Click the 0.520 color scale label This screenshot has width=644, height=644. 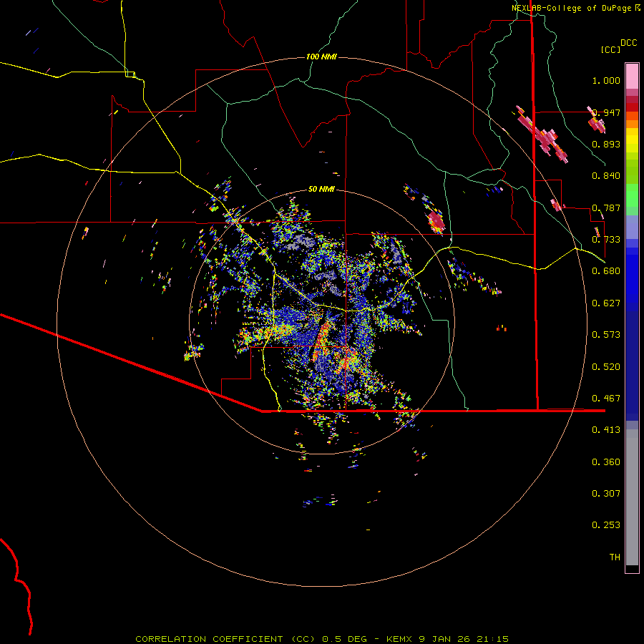click(606, 367)
